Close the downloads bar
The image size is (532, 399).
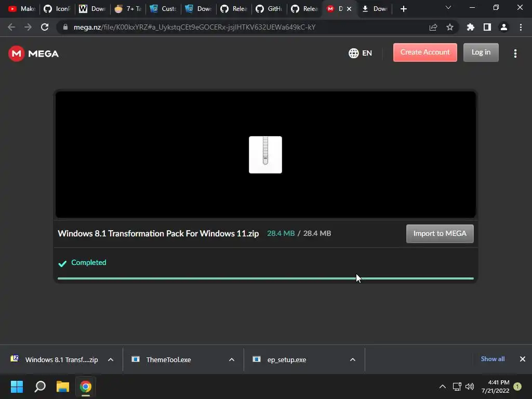[x=522, y=359]
